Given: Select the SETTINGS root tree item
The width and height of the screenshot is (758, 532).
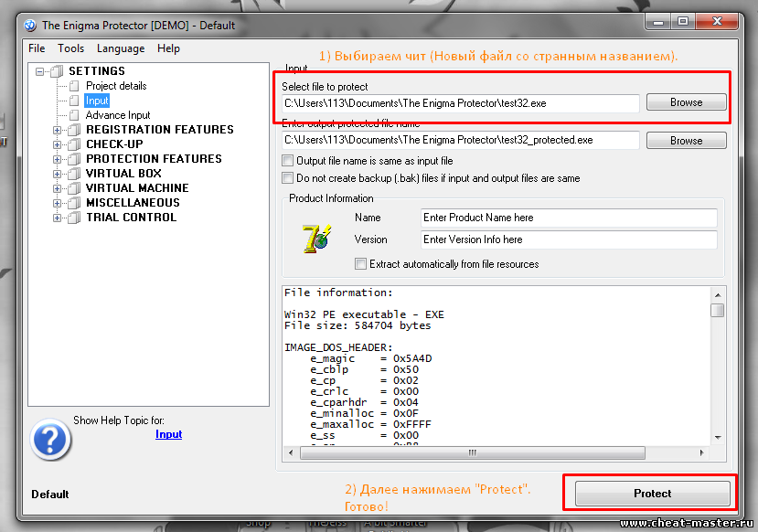Looking at the screenshot, I should pyautogui.click(x=97, y=71).
